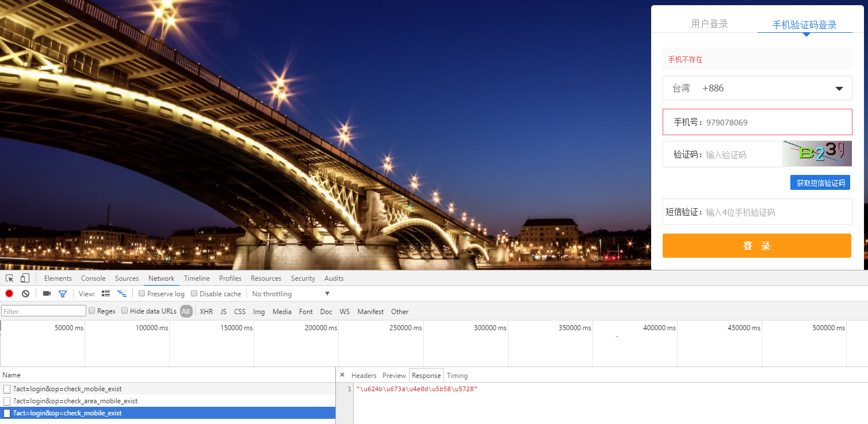
Task: Switch to large request rows view
Action: click(106, 294)
